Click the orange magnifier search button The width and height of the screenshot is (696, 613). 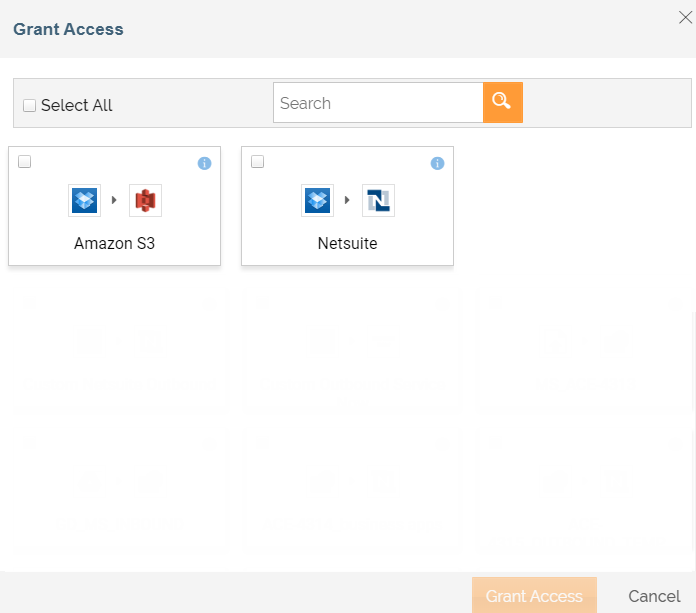pyautogui.click(x=502, y=102)
